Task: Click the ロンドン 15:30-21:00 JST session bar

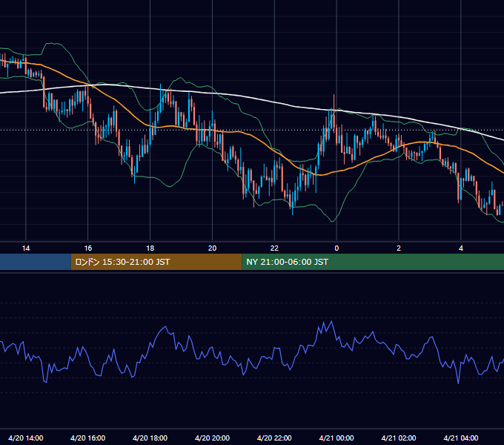Action: point(156,262)
